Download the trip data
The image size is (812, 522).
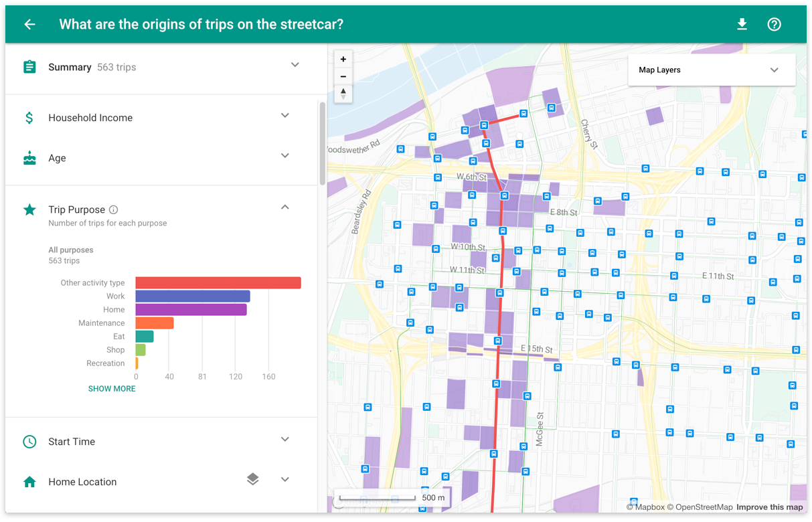click(742, 25)
